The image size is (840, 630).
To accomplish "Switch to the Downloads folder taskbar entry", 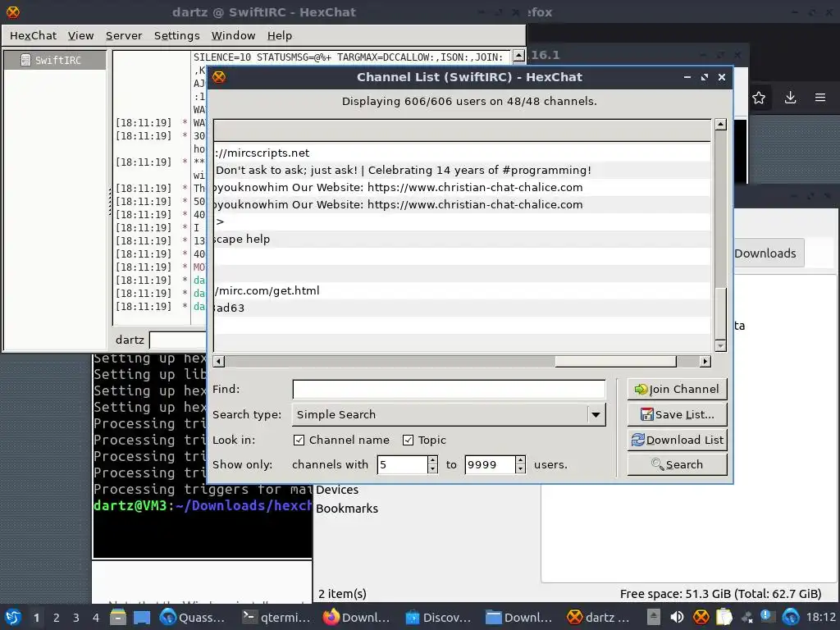I will coord(519,617).
